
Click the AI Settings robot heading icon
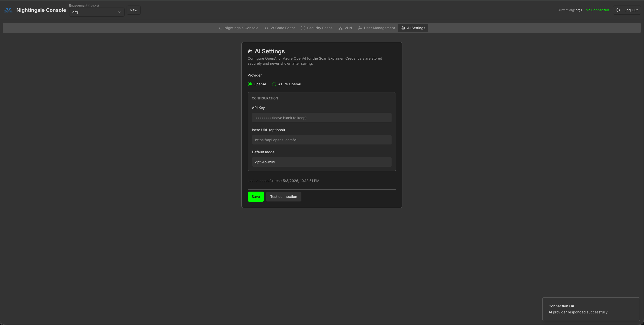[250, 51]
